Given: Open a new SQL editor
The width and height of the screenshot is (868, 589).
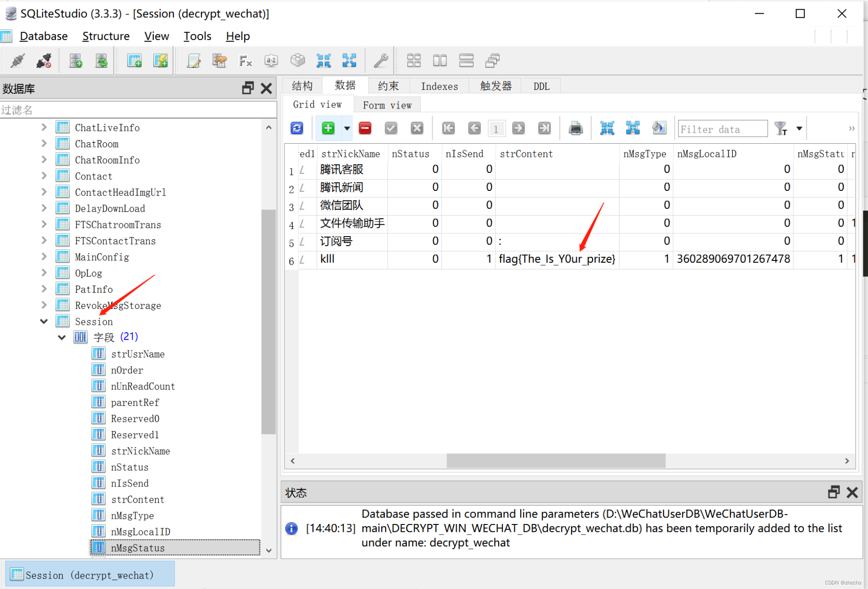Looking at the screenshot, I should coord(194,60).
